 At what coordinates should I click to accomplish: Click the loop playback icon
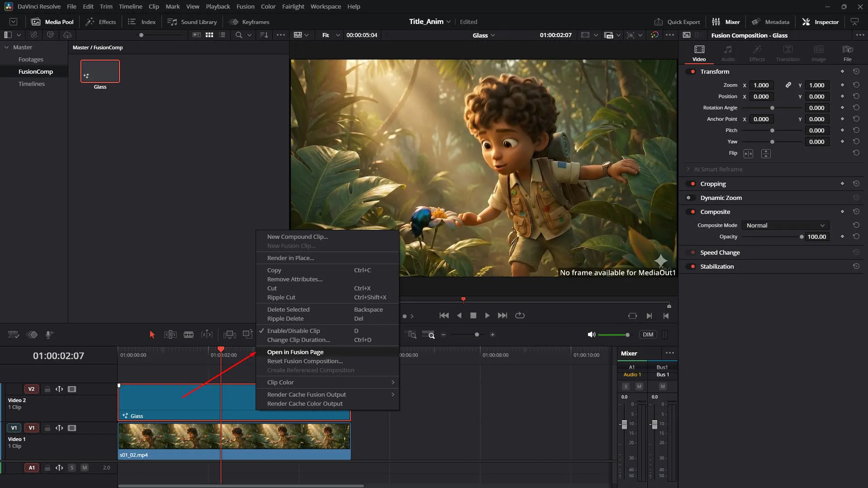coord(520,315)
